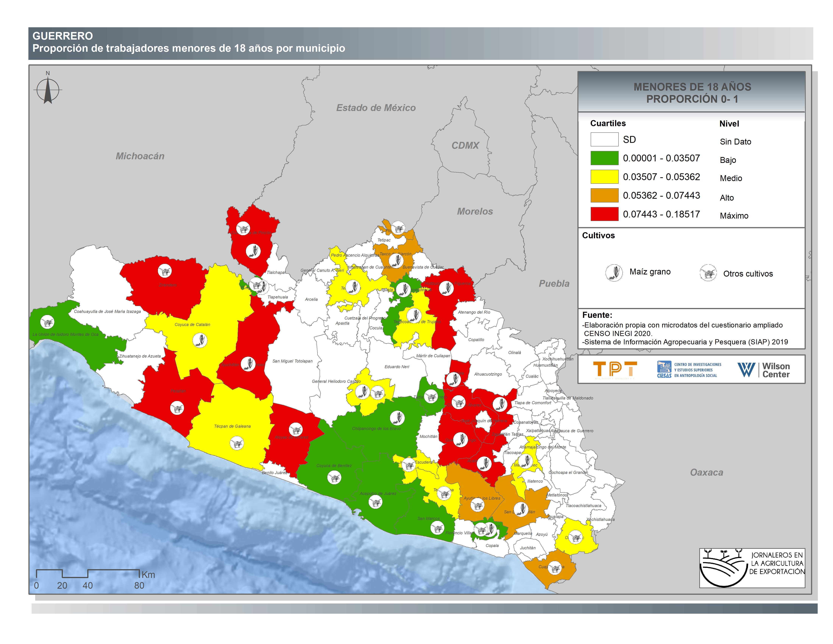This screenshot has width=833, height=644.
Task: Click the white SD legend swatch
Action: click(604, 139)
